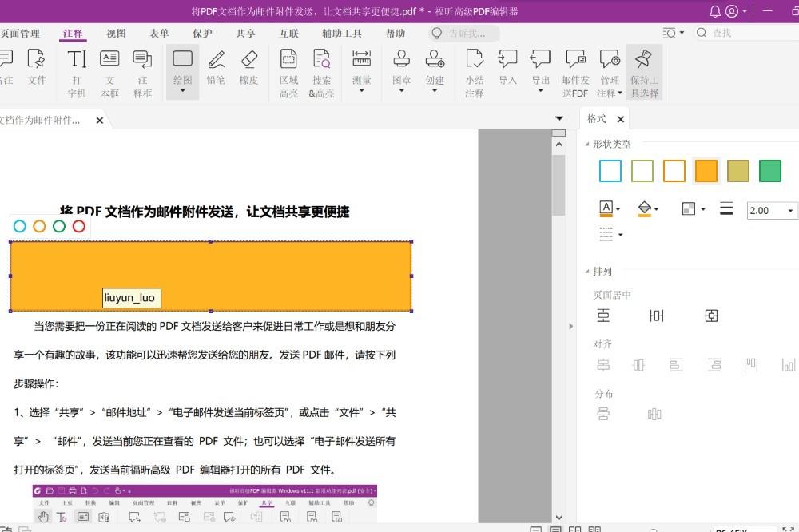Viewport: 799px width, 532px height.
Task: Collapse the 排列 (Arrange) section
Action: pos(587,272)
